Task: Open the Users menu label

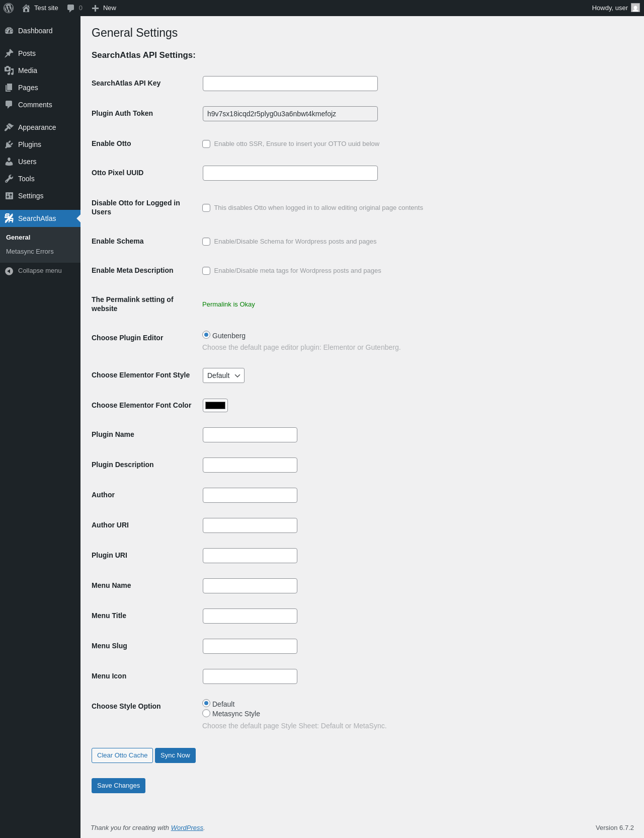Action: tap(27, 162)
